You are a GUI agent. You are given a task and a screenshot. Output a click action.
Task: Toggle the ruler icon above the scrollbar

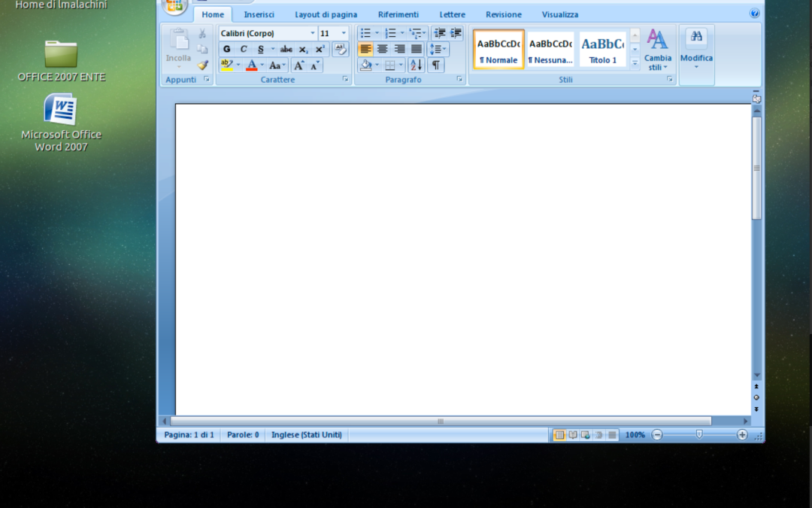pyautogui.click(x=756, y=99)
